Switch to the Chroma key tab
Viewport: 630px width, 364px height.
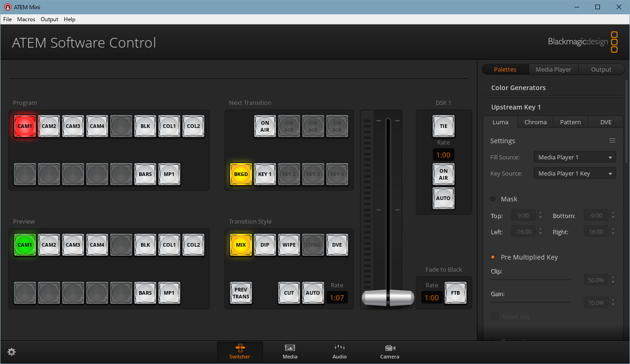(536, 122)
